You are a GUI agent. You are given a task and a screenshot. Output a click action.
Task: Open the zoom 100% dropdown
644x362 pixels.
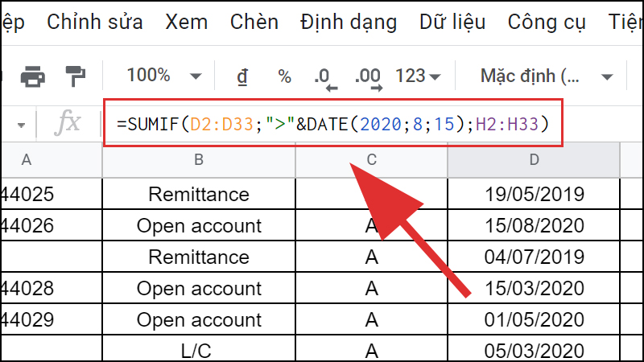[x=164, y=76]
